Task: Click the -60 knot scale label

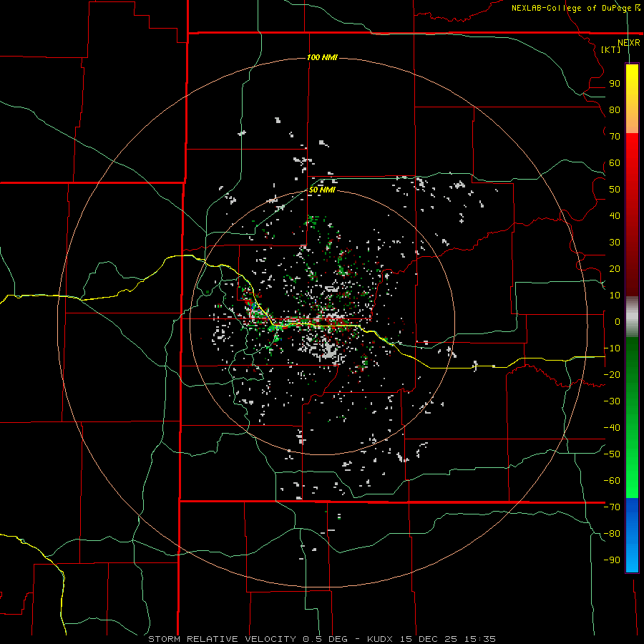Action: 612,481
